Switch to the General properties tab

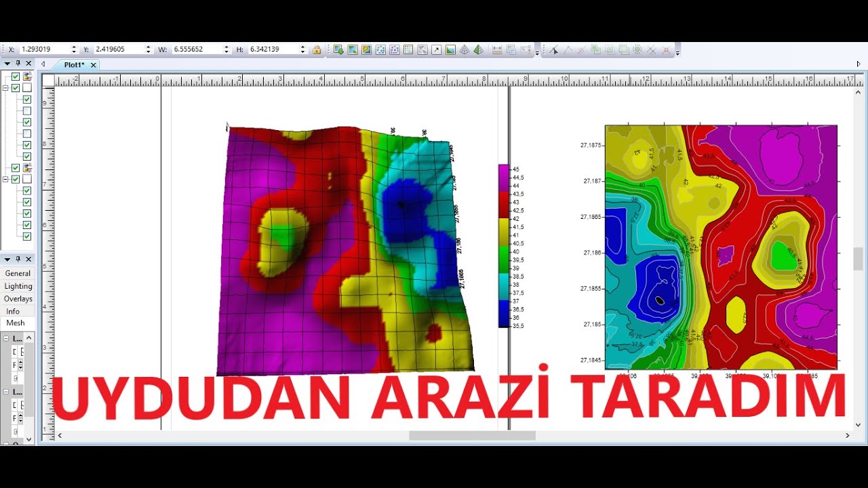pos(18,273)
